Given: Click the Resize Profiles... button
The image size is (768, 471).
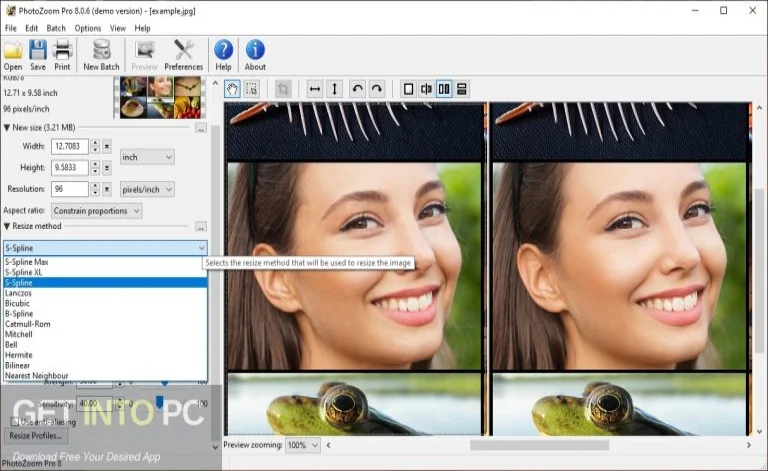Looking at the screenshot, I should click(36, 435).
